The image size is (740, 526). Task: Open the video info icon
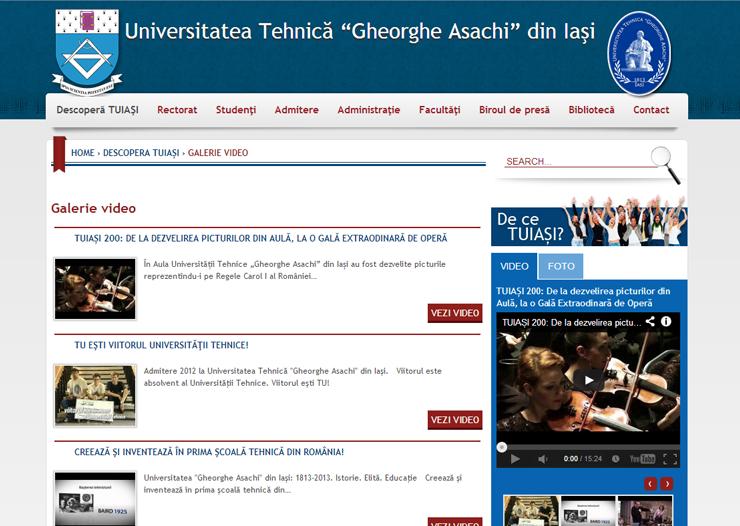click(x=666, y=321)
